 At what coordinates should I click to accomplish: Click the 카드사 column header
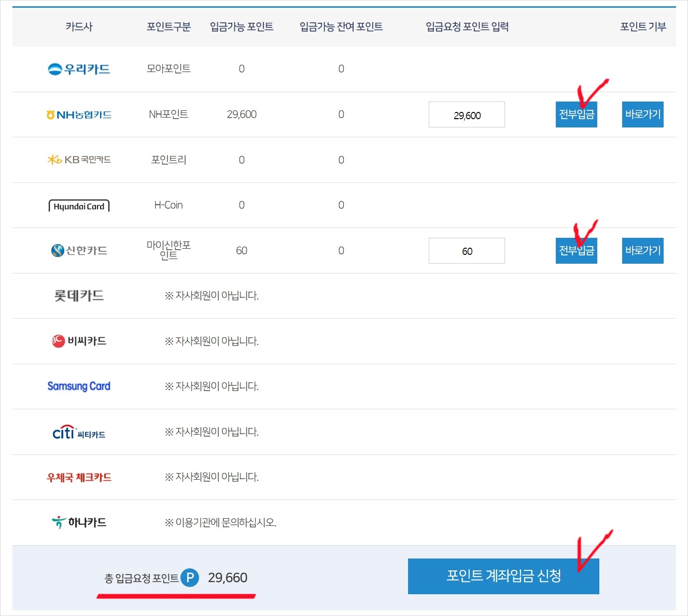(x=79, y=27)
